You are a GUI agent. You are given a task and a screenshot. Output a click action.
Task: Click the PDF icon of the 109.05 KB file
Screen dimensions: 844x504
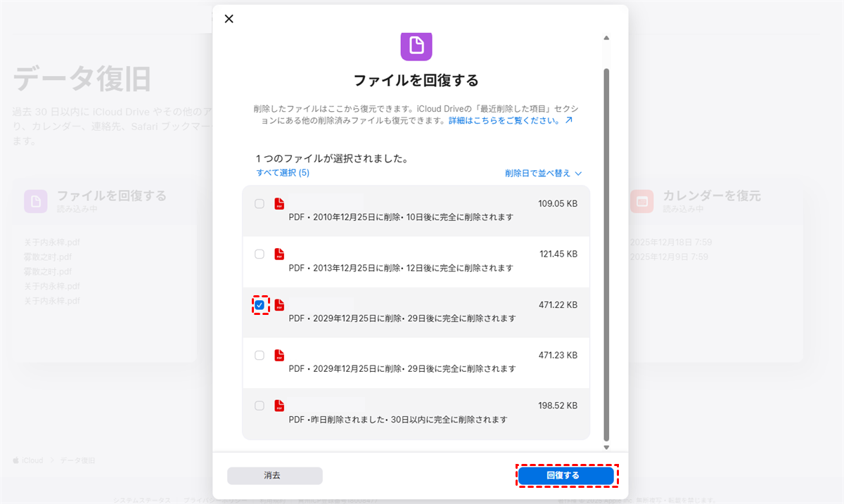pos(279,204)
